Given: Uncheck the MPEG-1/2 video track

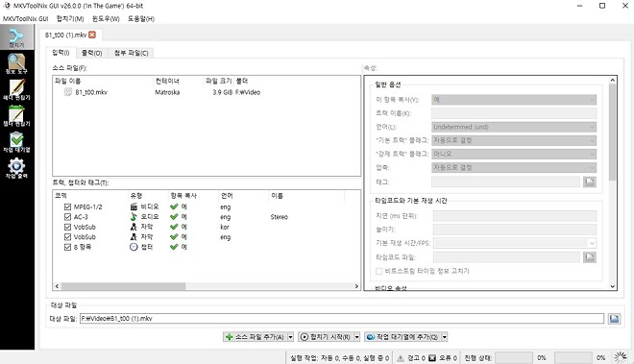Looking at the screenshot, I should 67,206.
